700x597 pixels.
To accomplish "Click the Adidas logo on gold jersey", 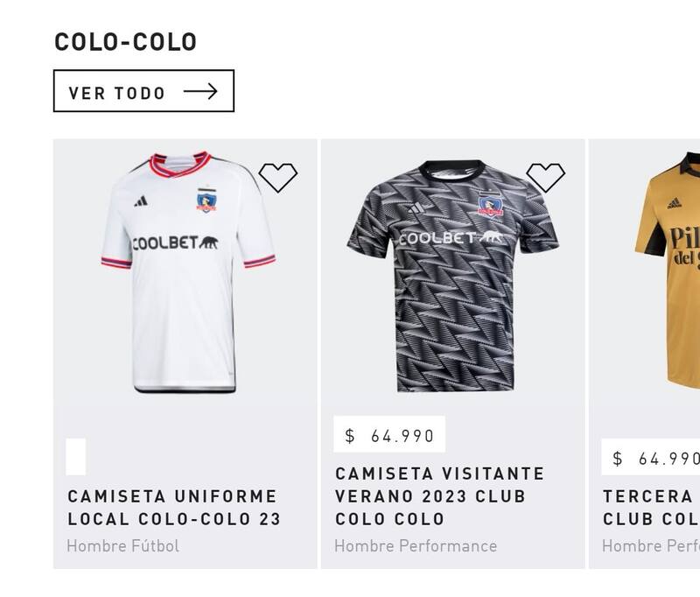I will [675, 203].
